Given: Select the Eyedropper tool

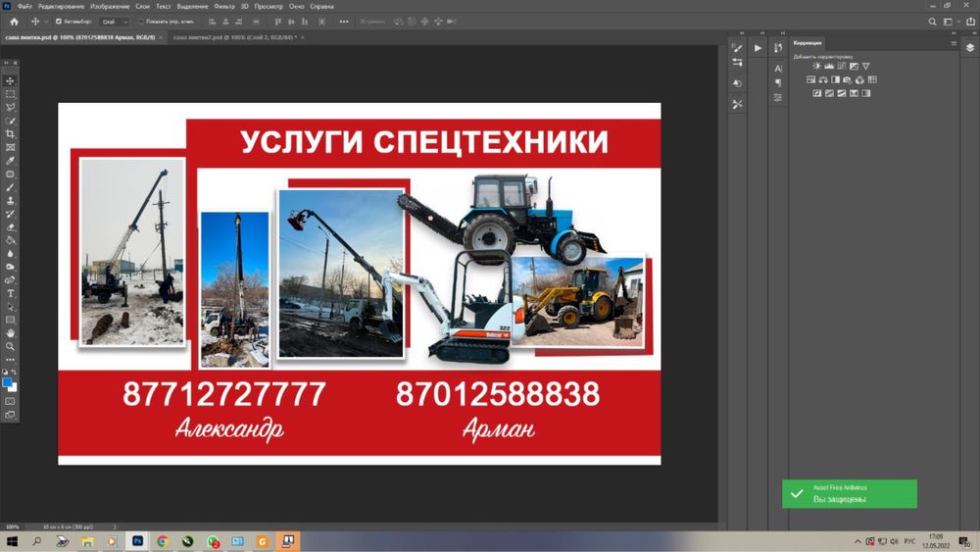Looking at the screenshot, I should 10,161.
